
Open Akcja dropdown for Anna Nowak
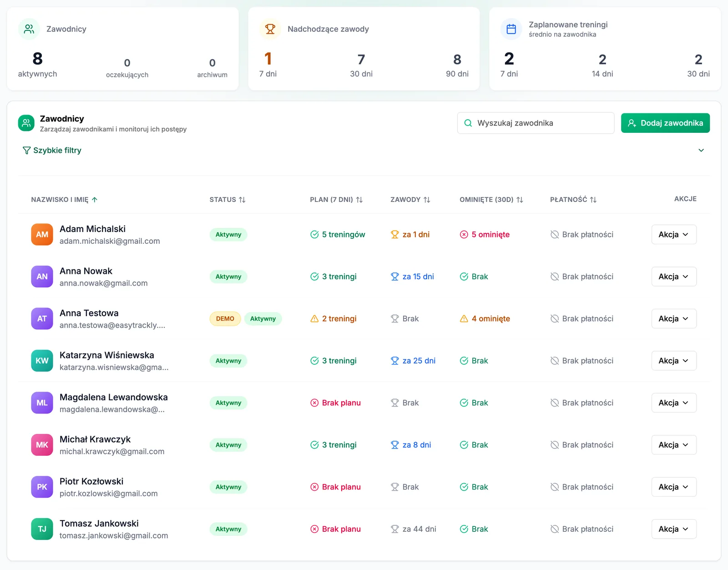pos(674,277)
